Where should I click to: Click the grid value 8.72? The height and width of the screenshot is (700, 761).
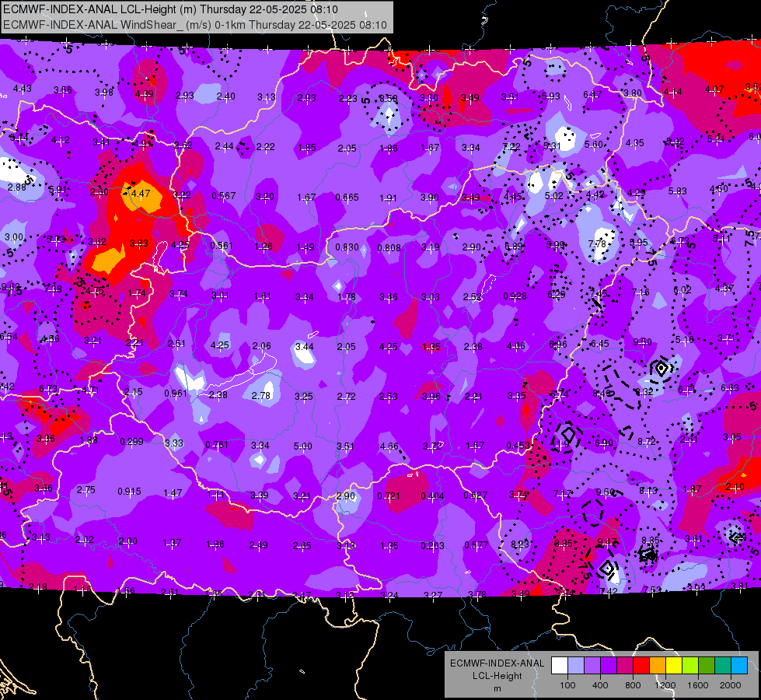coord(647,441)
